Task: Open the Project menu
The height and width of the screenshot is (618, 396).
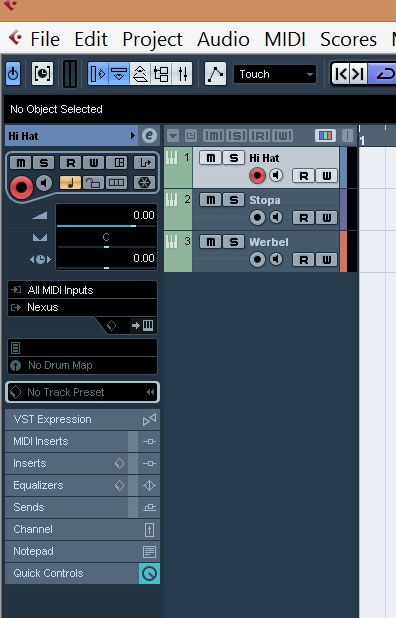Action: (152, 39)
